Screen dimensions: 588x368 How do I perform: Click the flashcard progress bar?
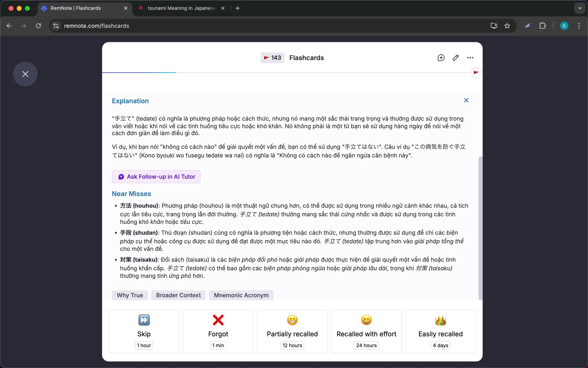point(287,73)
